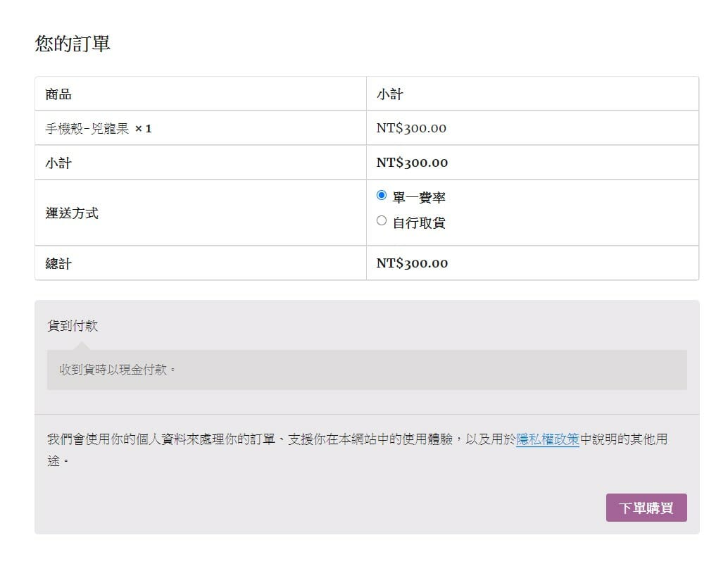Click the 總計 total amount NT$300.00

(412, 263)
